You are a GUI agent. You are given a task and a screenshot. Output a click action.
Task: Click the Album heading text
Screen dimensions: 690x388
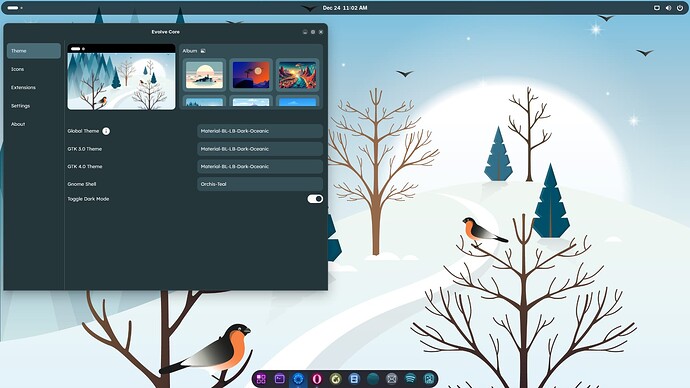click(190, 51)
